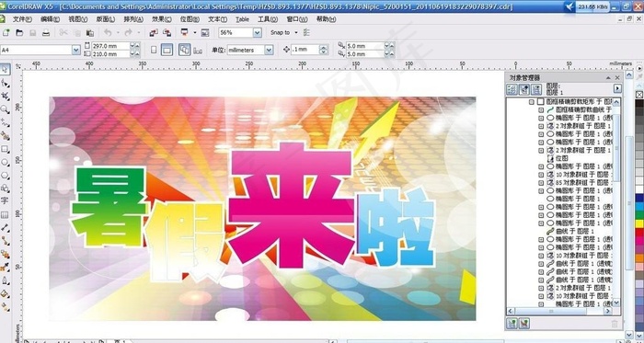Click the Open file folder icon

(19, 32)
